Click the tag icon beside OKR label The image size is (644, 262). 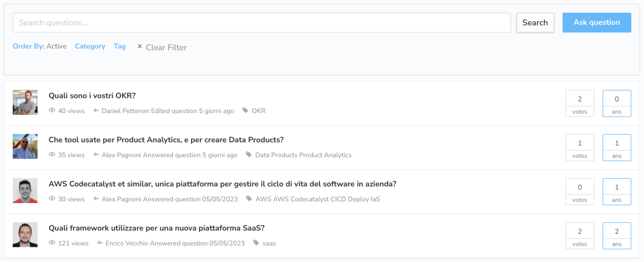[x=245, y=111]
